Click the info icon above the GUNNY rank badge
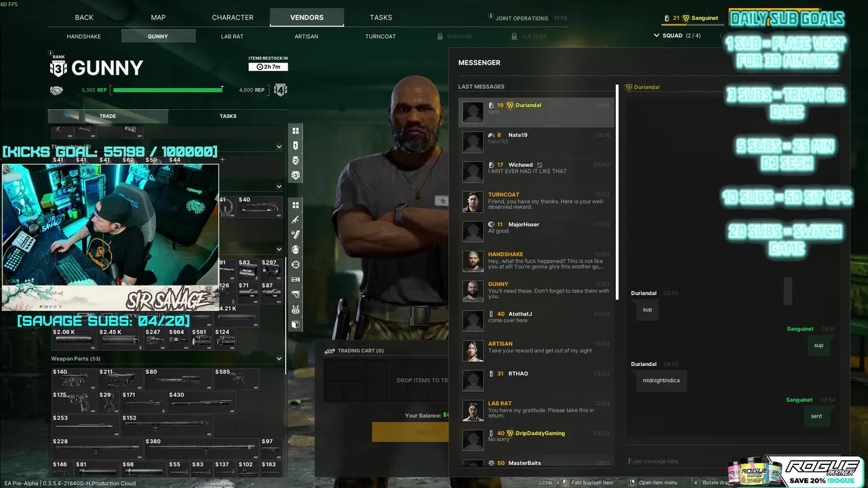Viewport: 868px width, 488px height. pyautogui.click(x=51, y=53)
